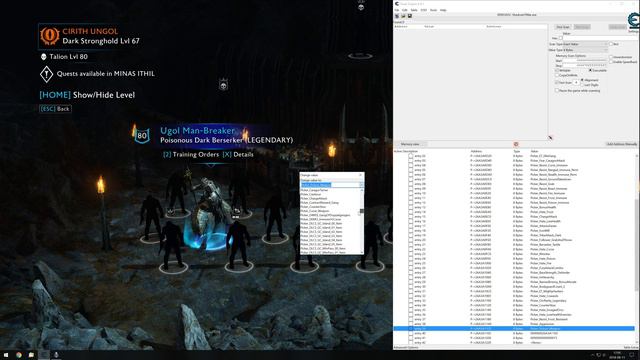The width and height of the screenshot is (640, 360).
Task: Click the Change value text field
Action: tap(330, 185)
